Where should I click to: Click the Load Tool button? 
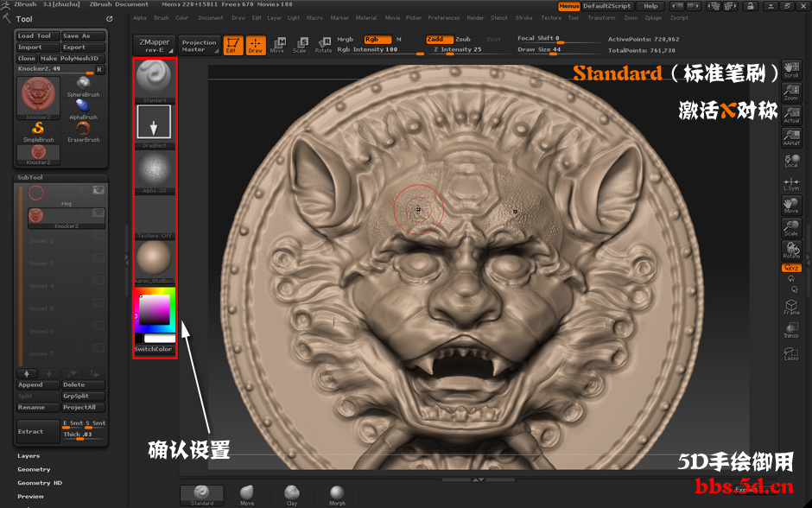[37, 35]
